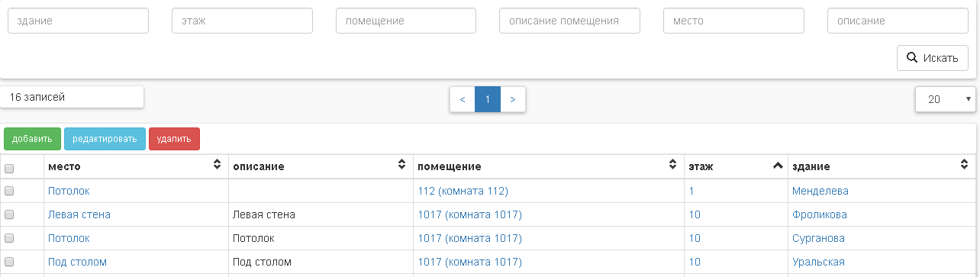This screenshot has width=980, height=277.
Task: Click the green добавить button
Action: 32,139
